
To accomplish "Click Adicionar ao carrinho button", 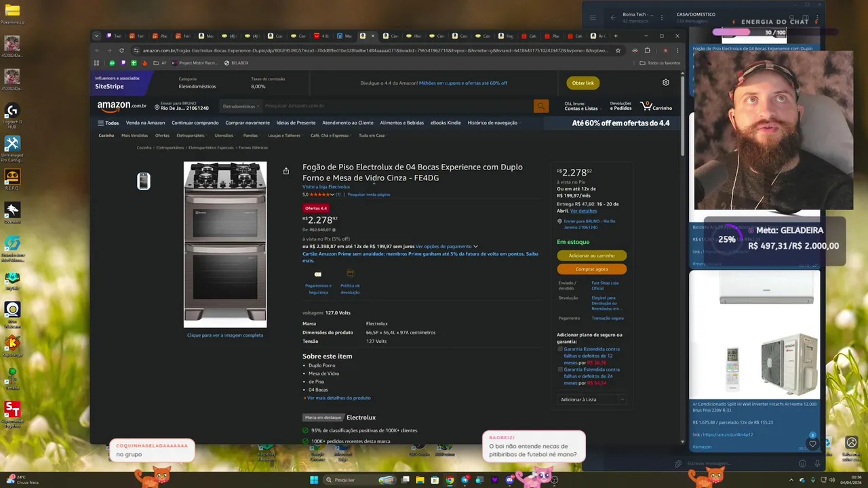I will point(591,256).
